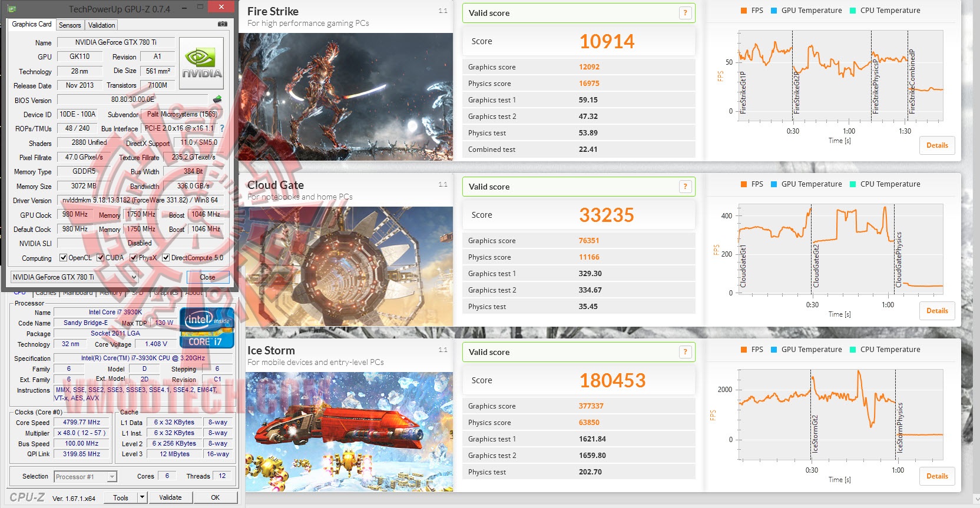Toggle the DirectCompute 5.0 checkbox
This screenshot has height=508, width=980.
coord(166,258)
